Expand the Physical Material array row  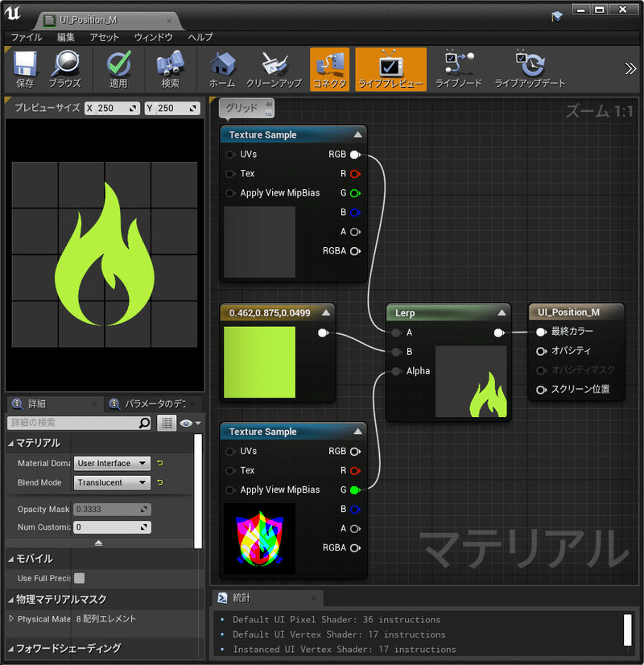click(x=11, y=619)
